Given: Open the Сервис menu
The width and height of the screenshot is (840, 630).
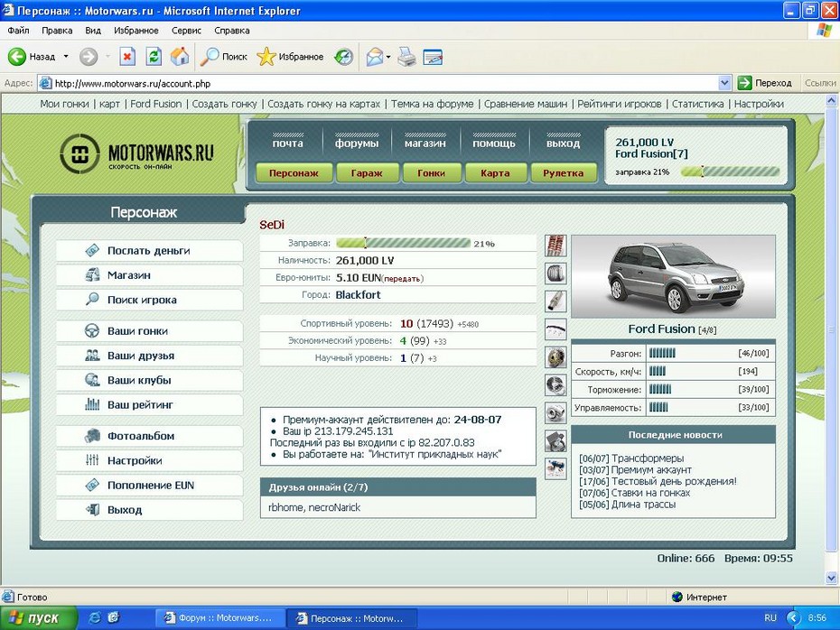Looking at the screenshot, I should (186, 31).
